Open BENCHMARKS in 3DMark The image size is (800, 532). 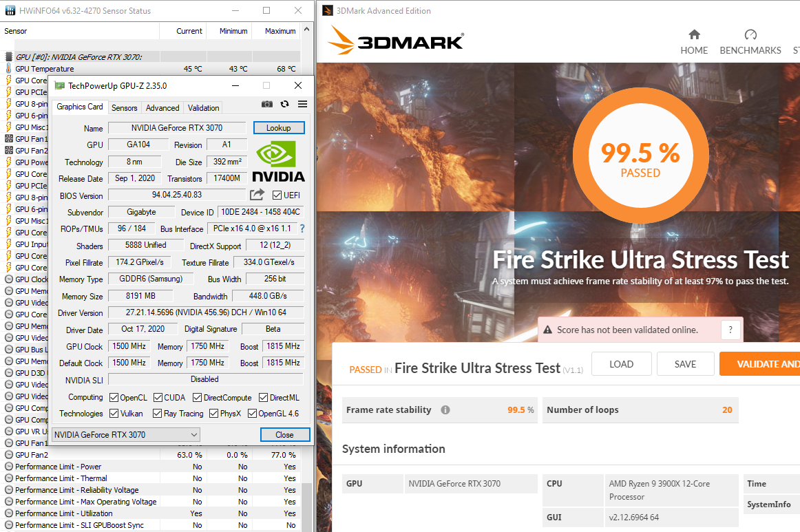750,50
